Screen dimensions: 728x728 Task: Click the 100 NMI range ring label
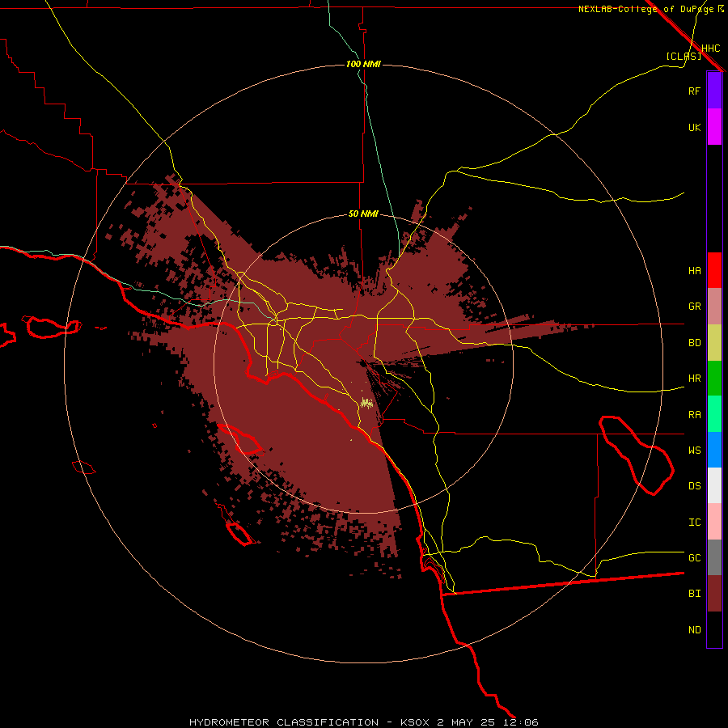click(363, 64)
